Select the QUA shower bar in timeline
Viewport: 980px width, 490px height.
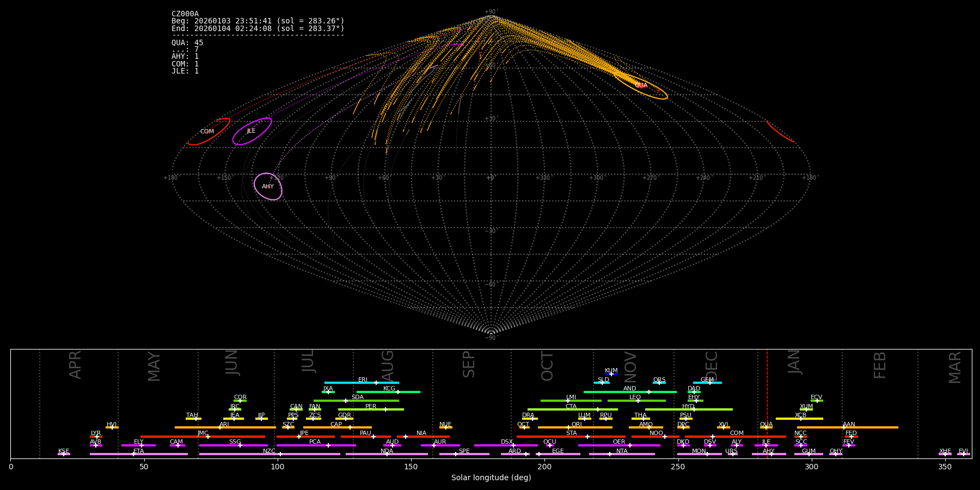coord(766,427)
